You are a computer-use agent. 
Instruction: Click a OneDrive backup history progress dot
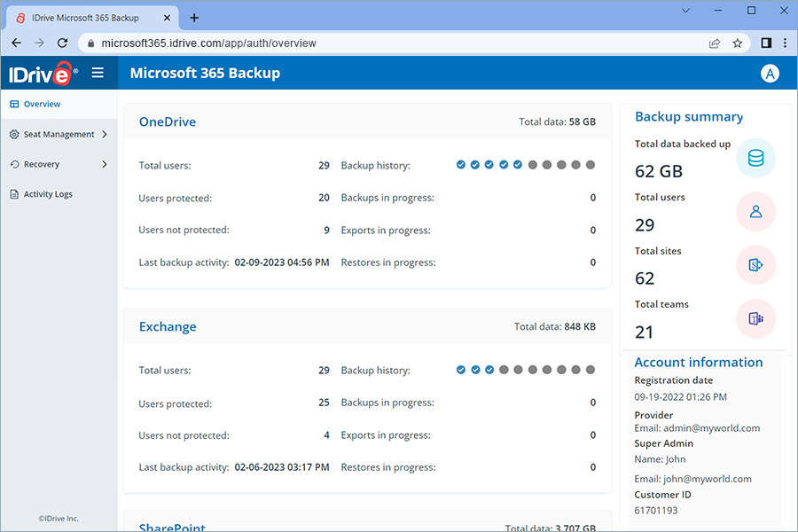460,164
